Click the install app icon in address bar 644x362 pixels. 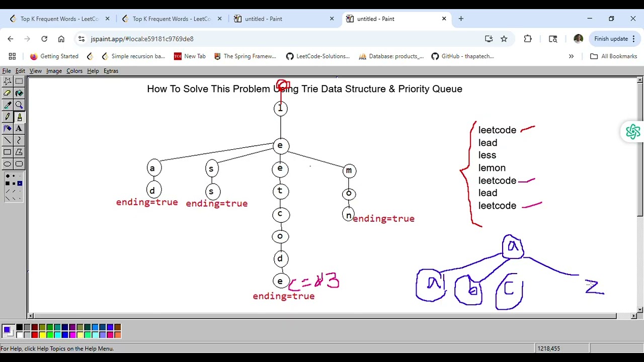point(489,39)
